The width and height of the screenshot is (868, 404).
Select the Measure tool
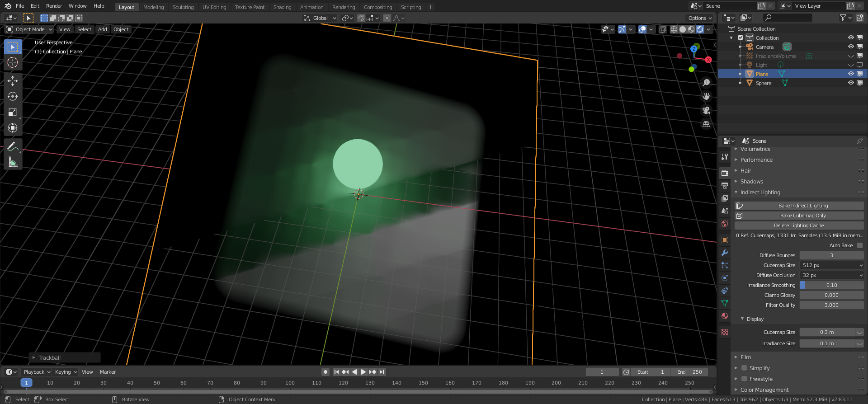(x=13, y=162)
